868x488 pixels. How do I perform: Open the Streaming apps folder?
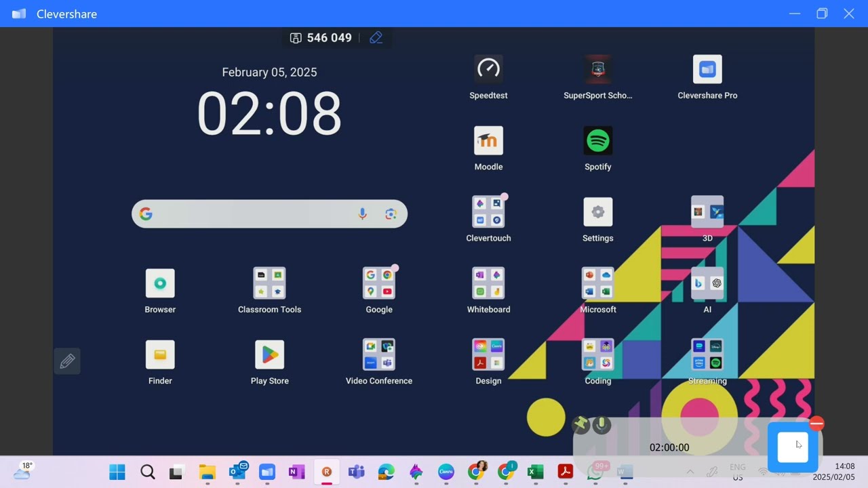pos(707,354)
